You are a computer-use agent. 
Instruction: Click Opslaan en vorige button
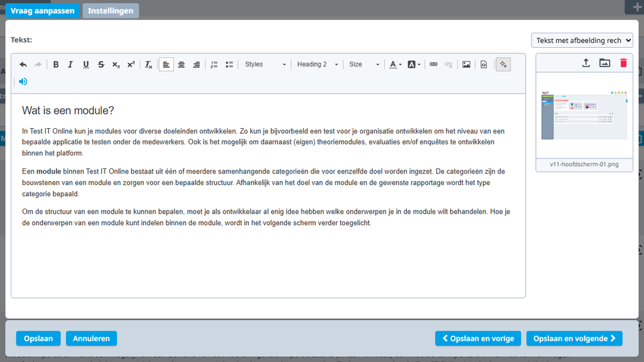pos(478,339)
